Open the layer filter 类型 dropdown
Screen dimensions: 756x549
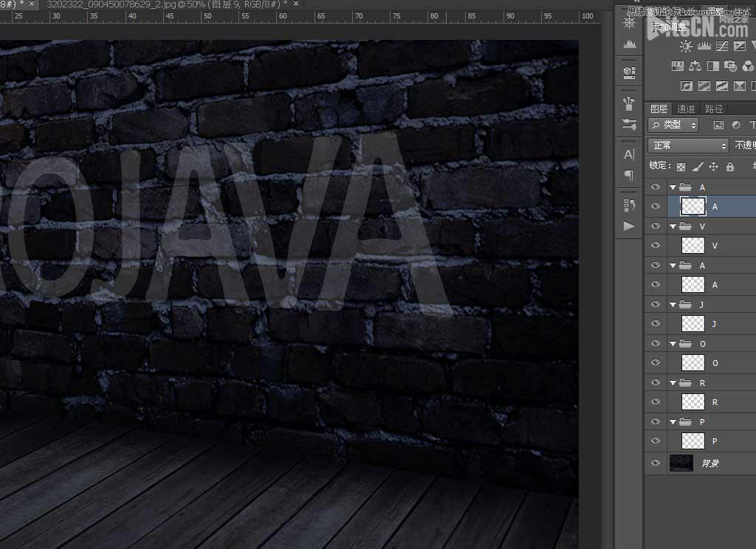673,125
